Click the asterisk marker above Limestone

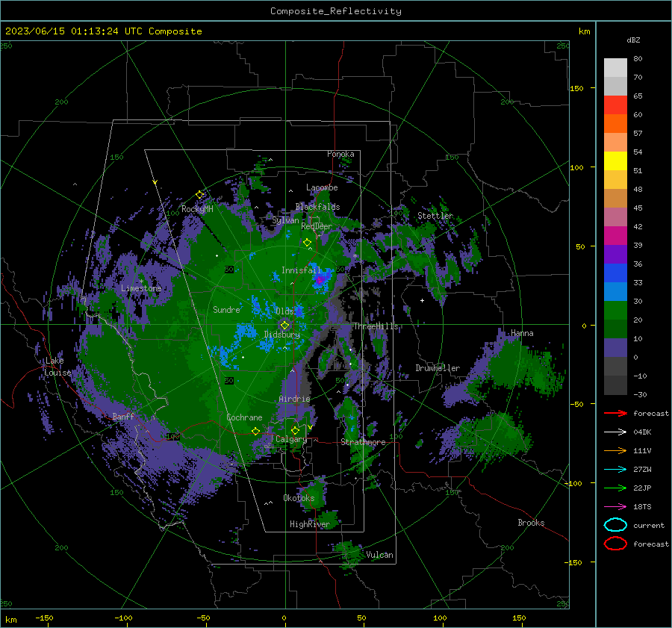141,282
